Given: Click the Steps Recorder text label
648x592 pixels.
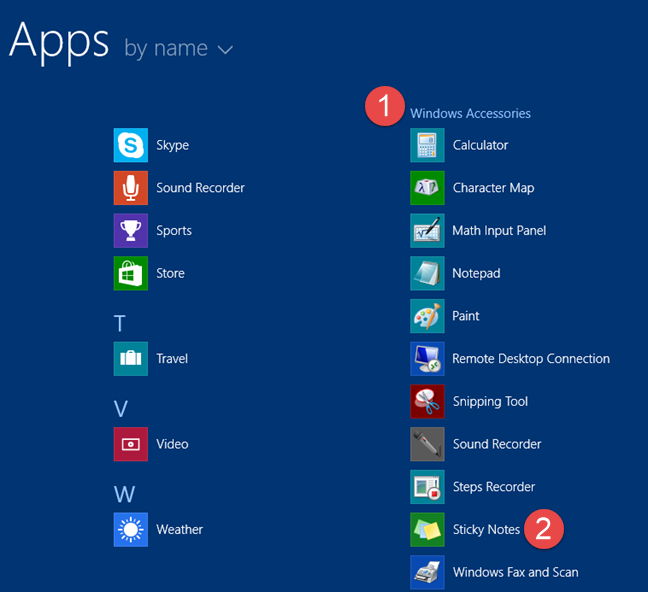Looking at the screenshot, I should coord(494,487).
